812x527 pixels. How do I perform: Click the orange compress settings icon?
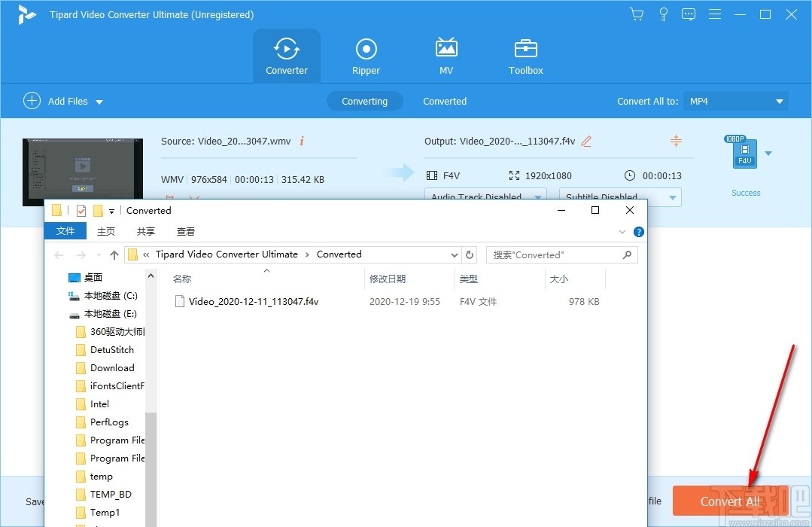pyautogui.click(x=676, y=141)
